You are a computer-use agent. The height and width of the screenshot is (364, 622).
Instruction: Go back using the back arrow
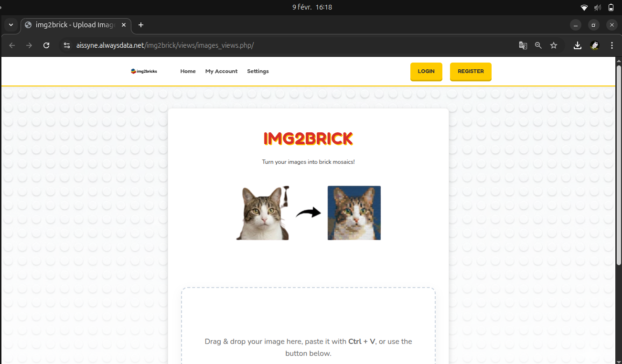tap(12, 45)
